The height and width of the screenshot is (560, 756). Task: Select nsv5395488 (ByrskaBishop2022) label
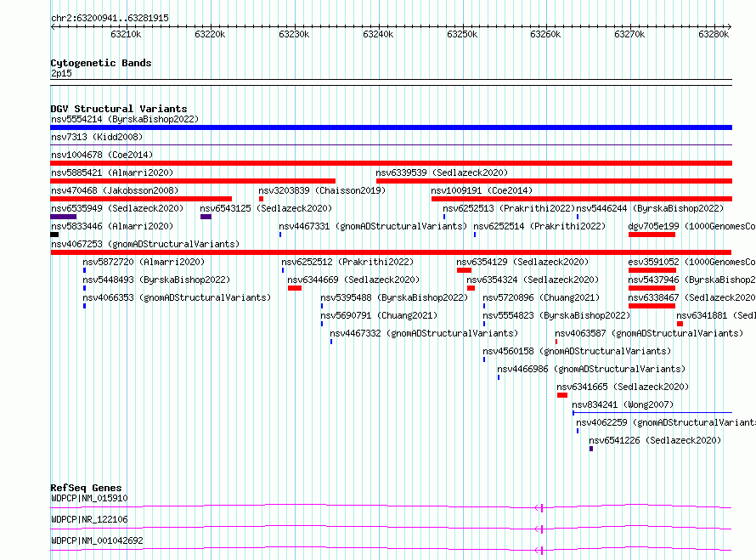pyautogui.click(x=394, y=297)
